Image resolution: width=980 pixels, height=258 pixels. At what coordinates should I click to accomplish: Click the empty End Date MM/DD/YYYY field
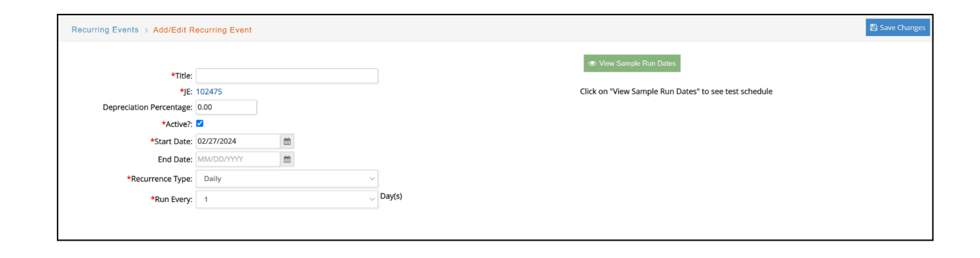pos(238,160)
